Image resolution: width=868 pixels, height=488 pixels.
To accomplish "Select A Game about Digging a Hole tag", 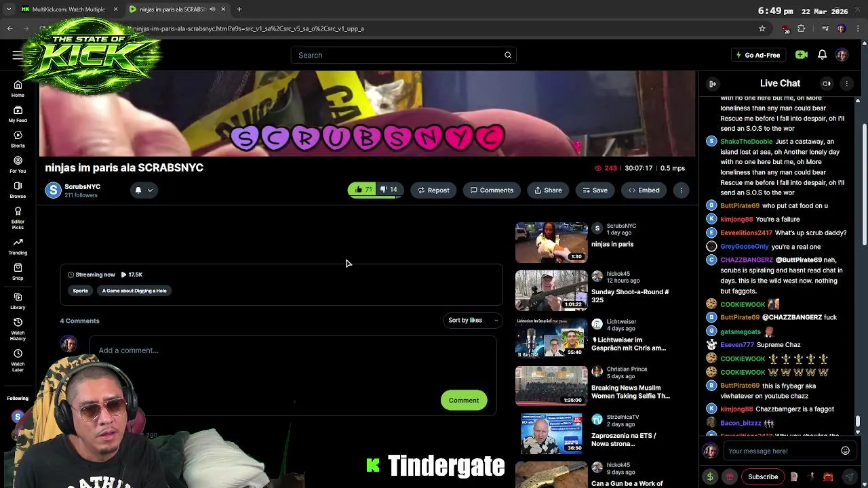I will (134, 291).
